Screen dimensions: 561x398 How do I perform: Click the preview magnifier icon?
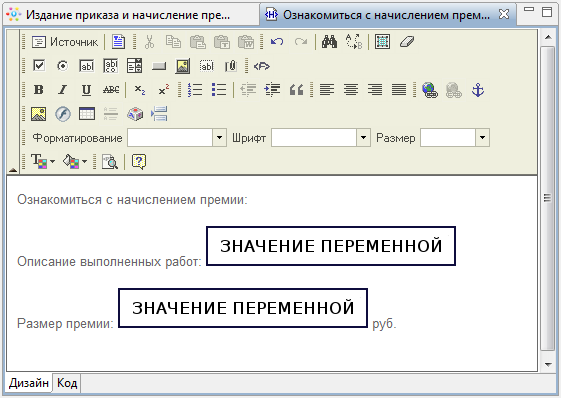(x=109, y=161)
